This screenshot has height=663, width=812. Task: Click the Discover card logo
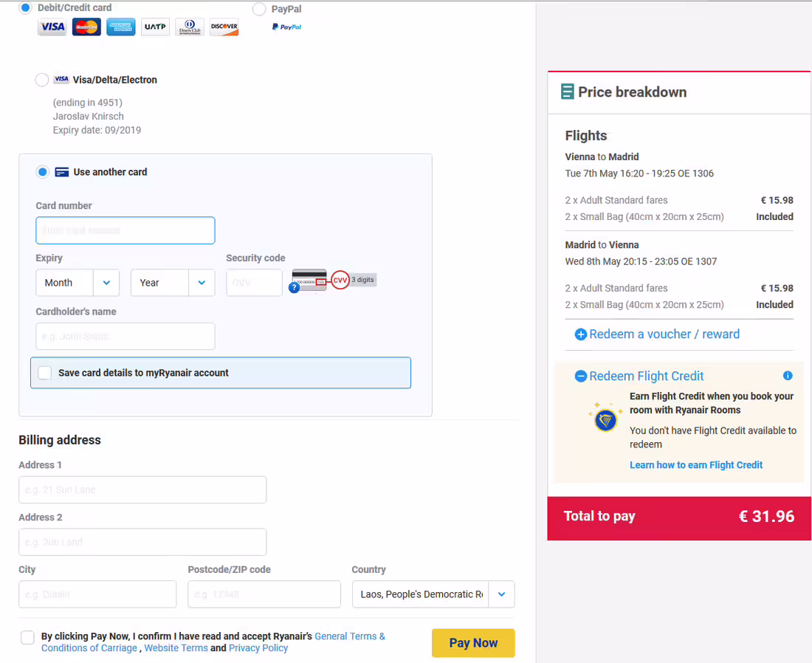(x=224, y=27)
